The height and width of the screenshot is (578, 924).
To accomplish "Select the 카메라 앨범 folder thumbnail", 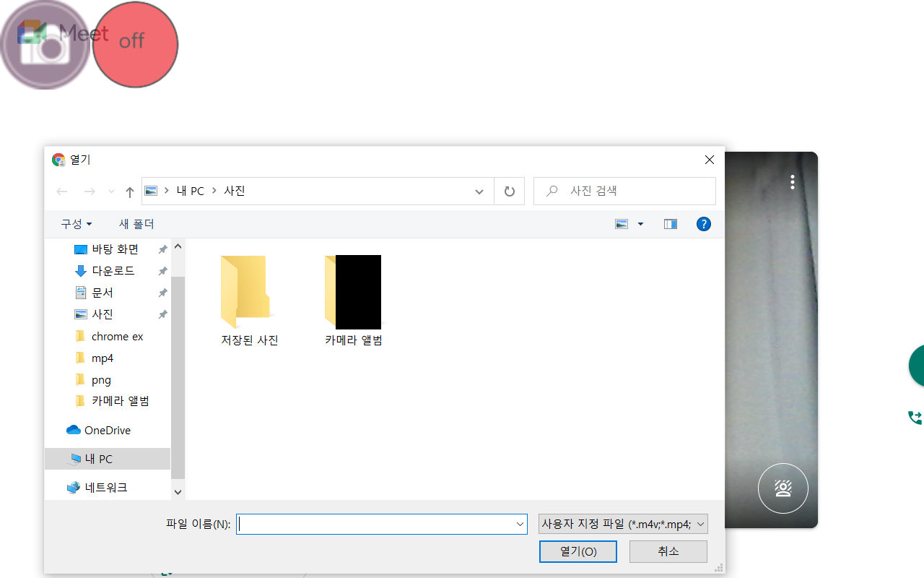I will point(354,301).
